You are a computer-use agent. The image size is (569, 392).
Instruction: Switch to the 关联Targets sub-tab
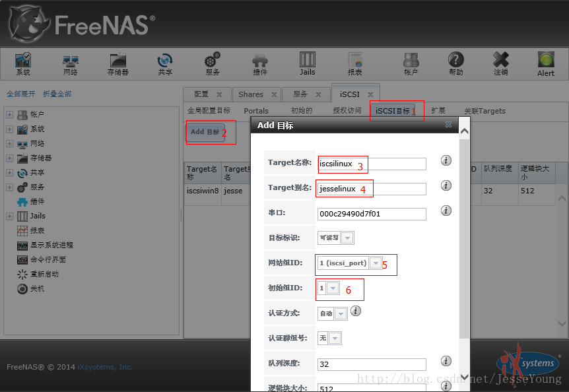tap(485, 111)
